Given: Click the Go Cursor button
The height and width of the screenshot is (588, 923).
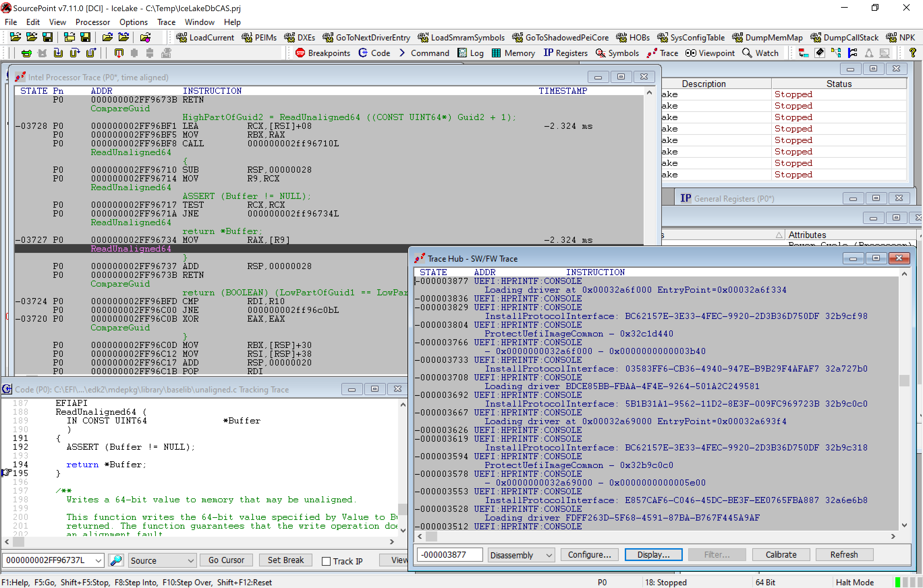Looking at the screenshot, I should coord(226,560).
